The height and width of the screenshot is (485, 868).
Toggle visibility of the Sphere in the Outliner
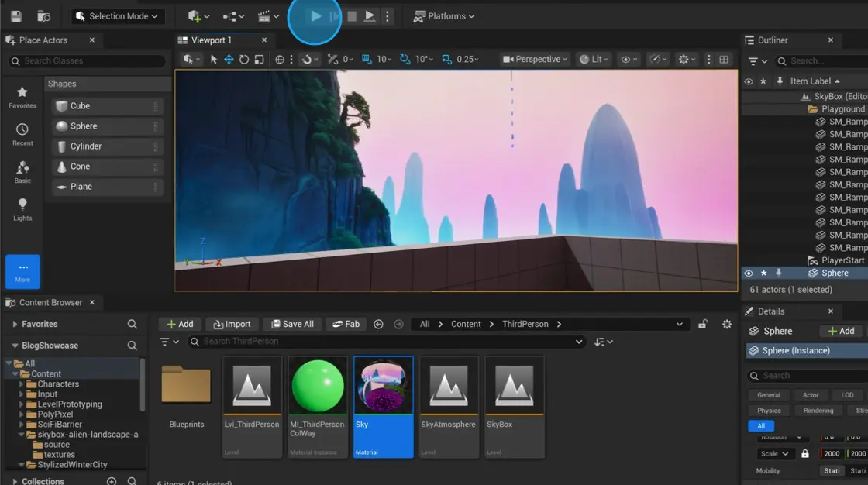tap(748, 273)
